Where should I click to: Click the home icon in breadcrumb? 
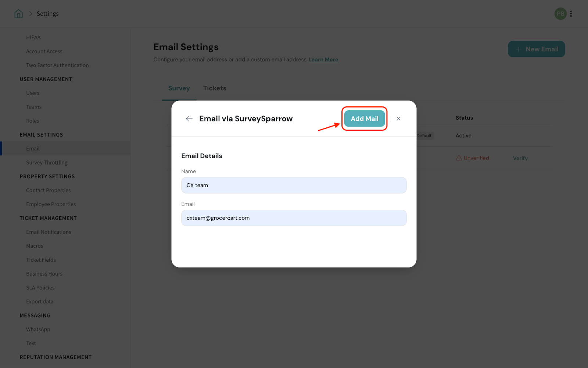coord(18,14)
